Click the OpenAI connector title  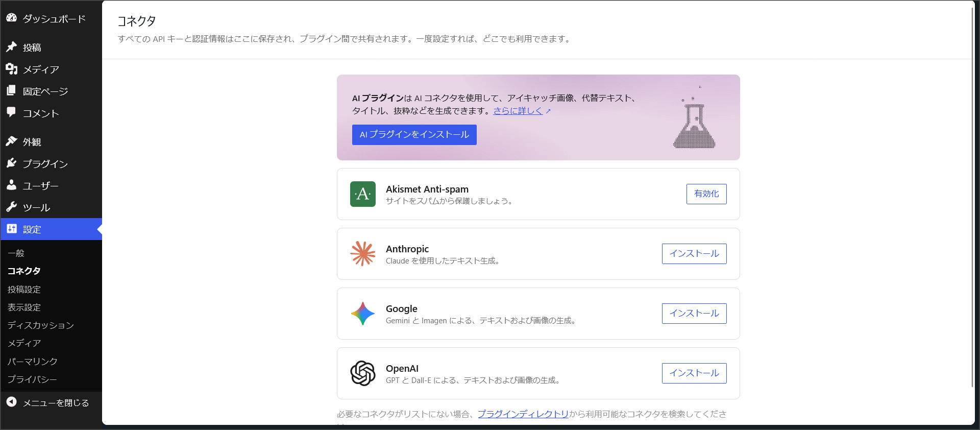[402, 369]
